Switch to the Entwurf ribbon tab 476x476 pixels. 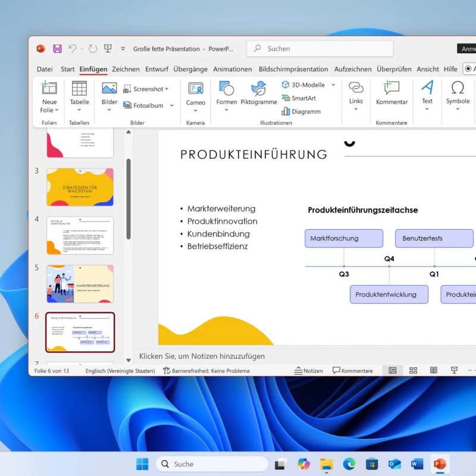156,69
